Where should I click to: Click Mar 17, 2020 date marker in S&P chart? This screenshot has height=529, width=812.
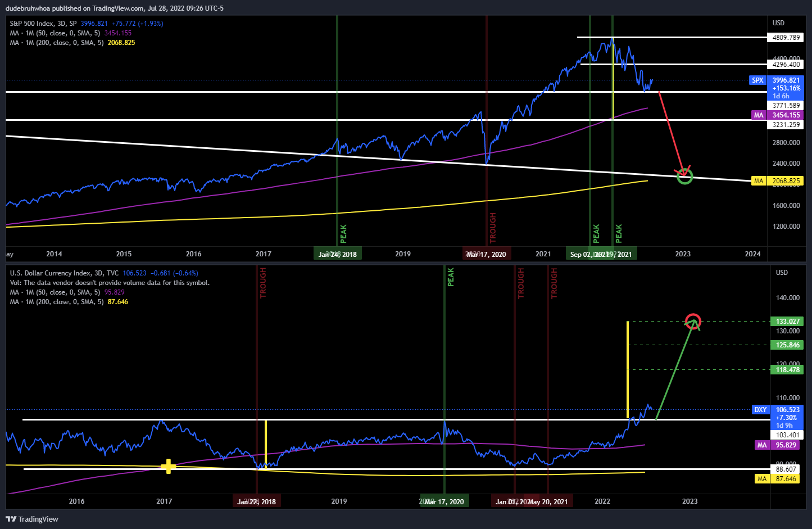tap(487, 254)
